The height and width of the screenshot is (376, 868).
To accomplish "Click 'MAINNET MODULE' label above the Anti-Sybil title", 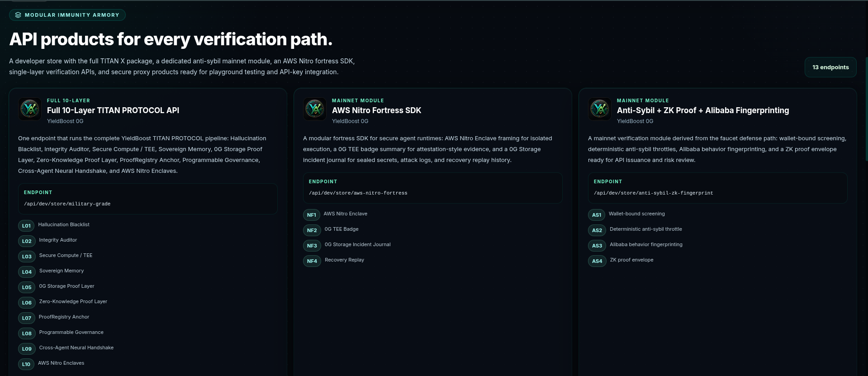I will tap(643, 100).
